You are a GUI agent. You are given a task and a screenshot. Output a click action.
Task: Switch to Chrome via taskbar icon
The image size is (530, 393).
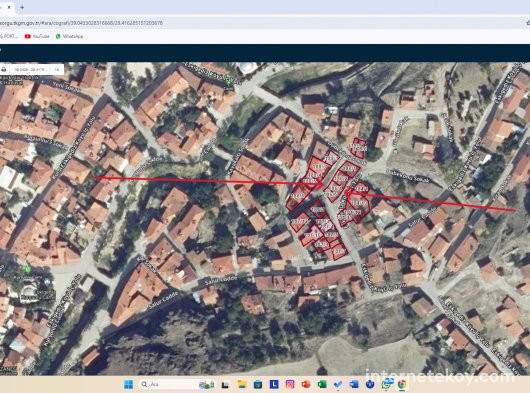[402, 384]
